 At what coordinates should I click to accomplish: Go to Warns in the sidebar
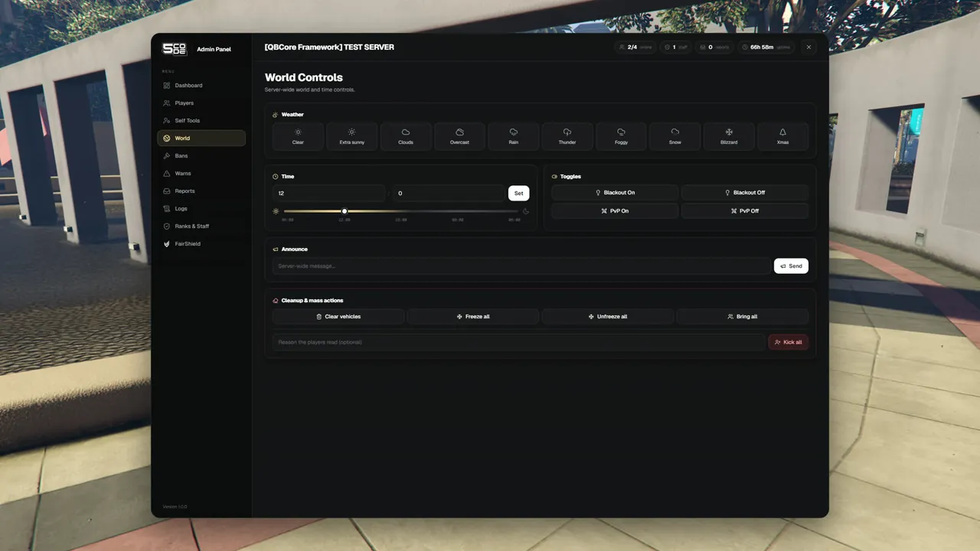click(x=201, y=174)
